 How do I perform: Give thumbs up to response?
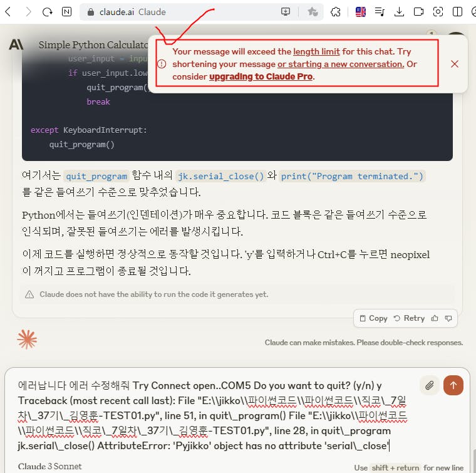[x=435, y=318]
